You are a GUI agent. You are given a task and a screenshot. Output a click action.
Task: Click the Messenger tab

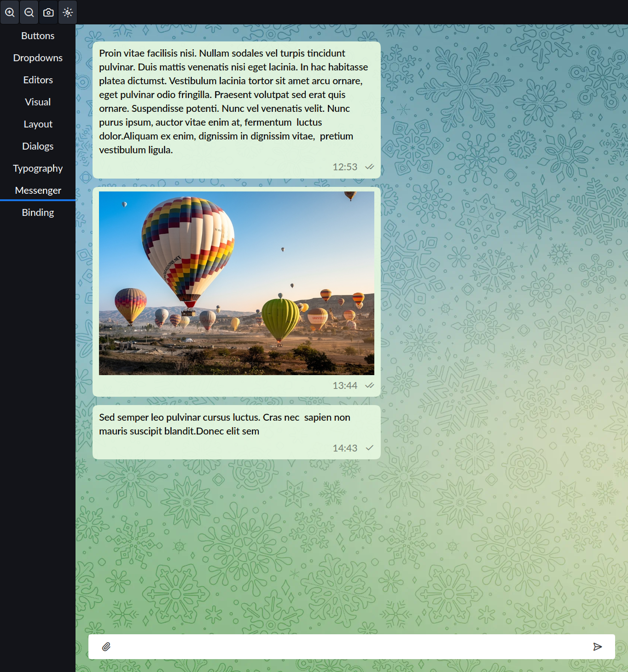pos(38,191)
